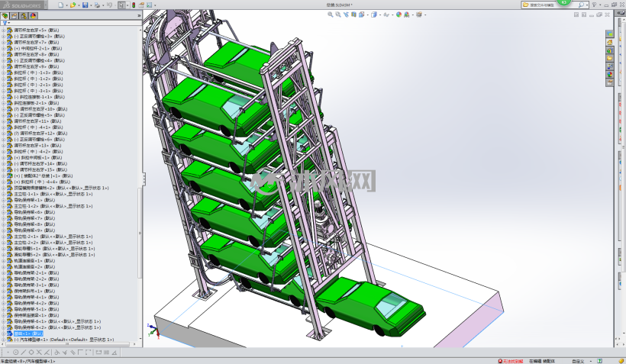Click the green notification badge at top
The width and height of the screenshot is (626, 364).
tap(563, 2)
